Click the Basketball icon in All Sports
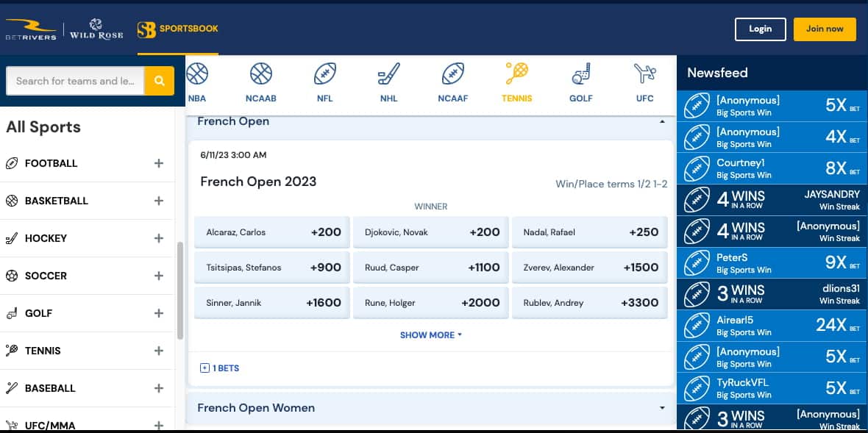The height and width of the screenshot is (433, 868). click(12, 201)
